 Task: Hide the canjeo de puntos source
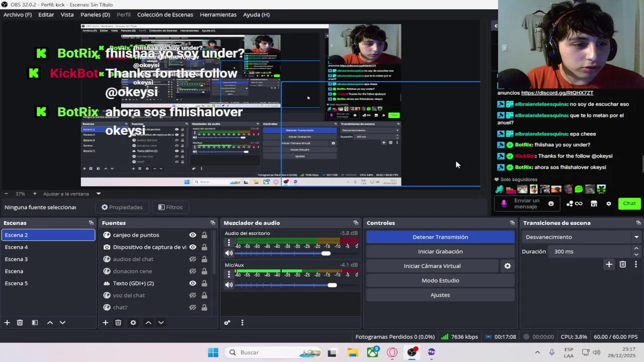(193, 235)
